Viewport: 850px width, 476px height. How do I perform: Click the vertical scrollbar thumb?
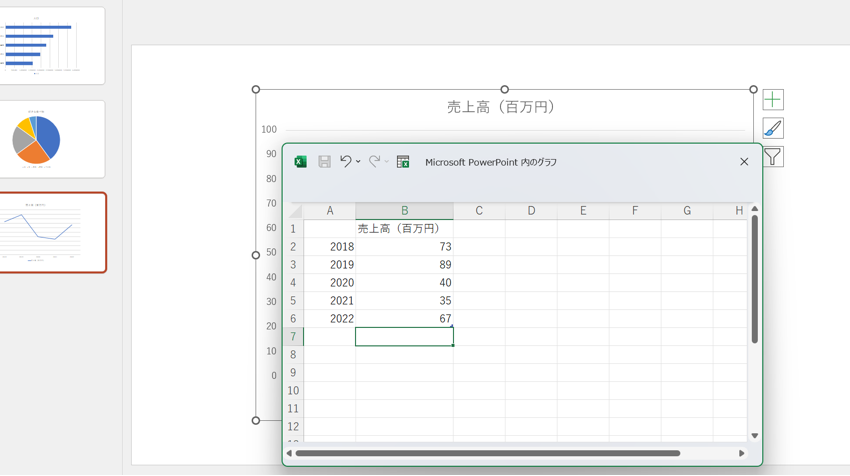coord(755,279)
